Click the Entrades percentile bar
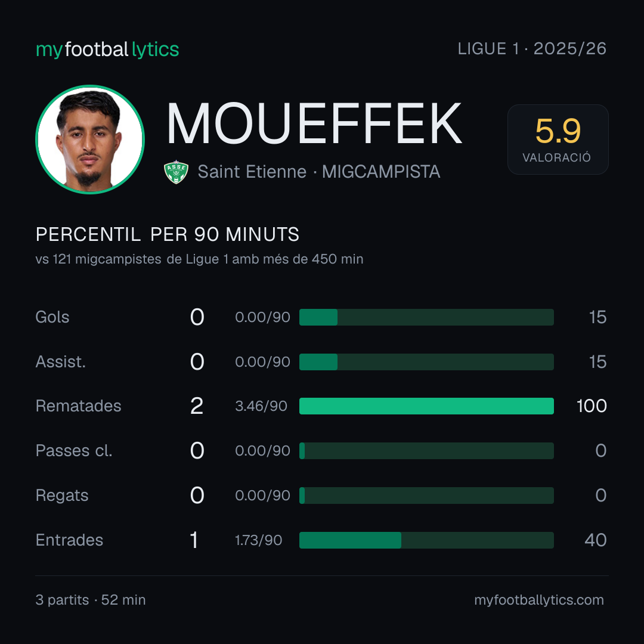Viewport: 644px width, 644px height. tap(426, 540)
